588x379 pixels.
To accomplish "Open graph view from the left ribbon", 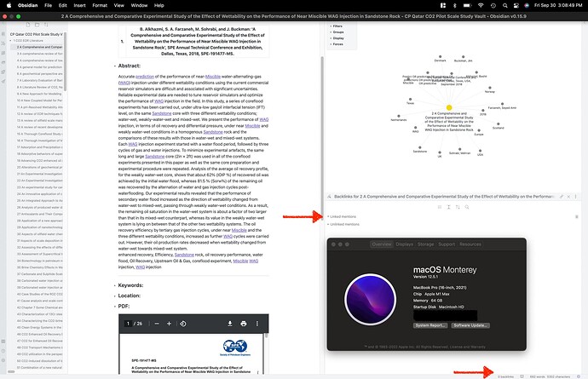I will click(x=3, y=43).
